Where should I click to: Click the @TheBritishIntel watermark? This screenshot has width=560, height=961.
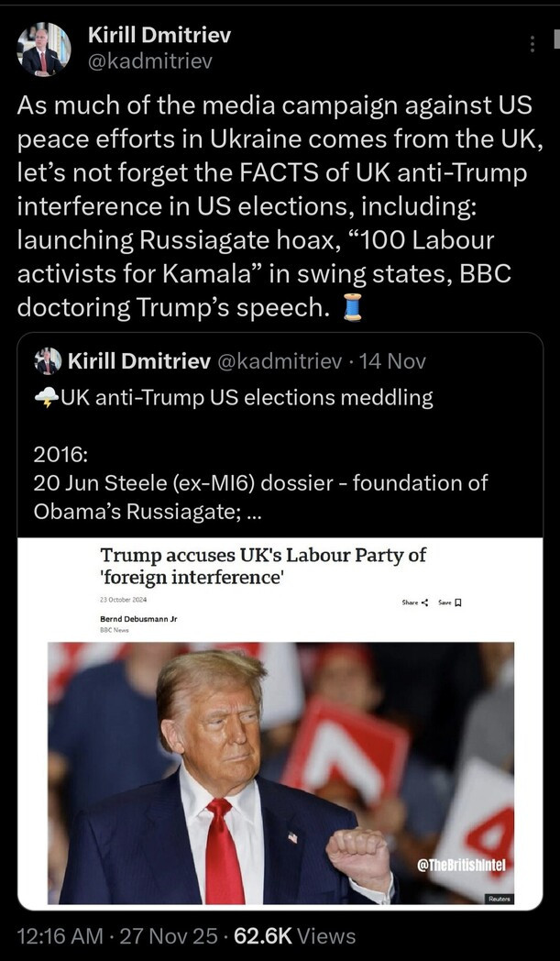(461, 866)
